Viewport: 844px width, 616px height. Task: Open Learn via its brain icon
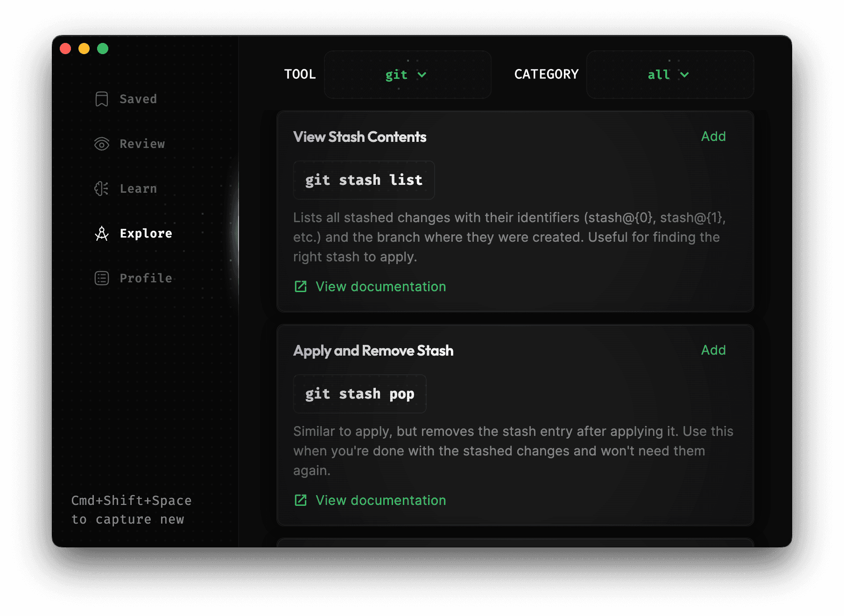tap(101, 189)
